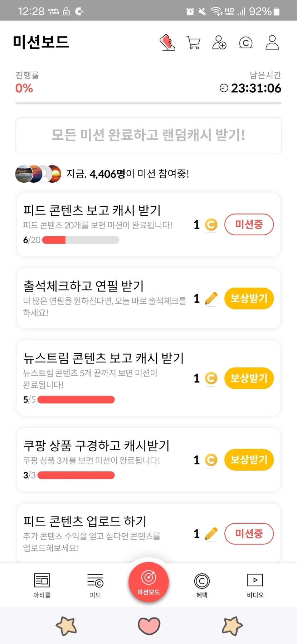Tap the pink heart icon at bottom
Image resolution: width=297 pixels, height=644 pixels.
click(149, 626)
